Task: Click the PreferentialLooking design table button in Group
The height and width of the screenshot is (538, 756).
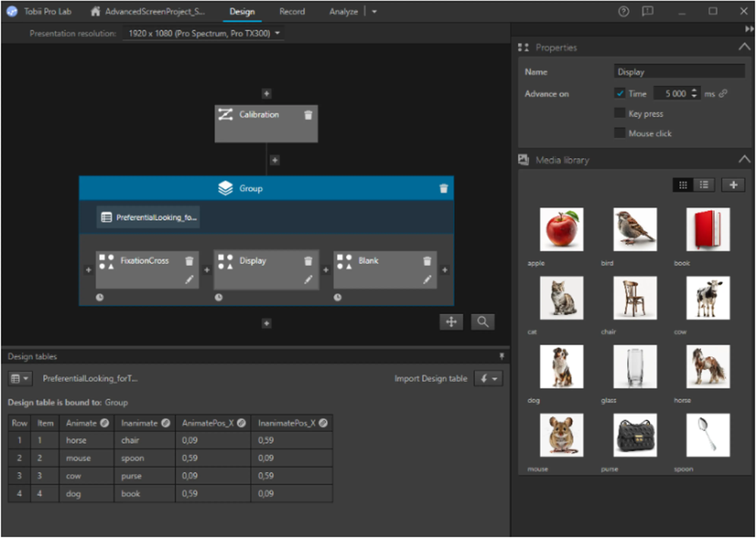Action: 148,217
